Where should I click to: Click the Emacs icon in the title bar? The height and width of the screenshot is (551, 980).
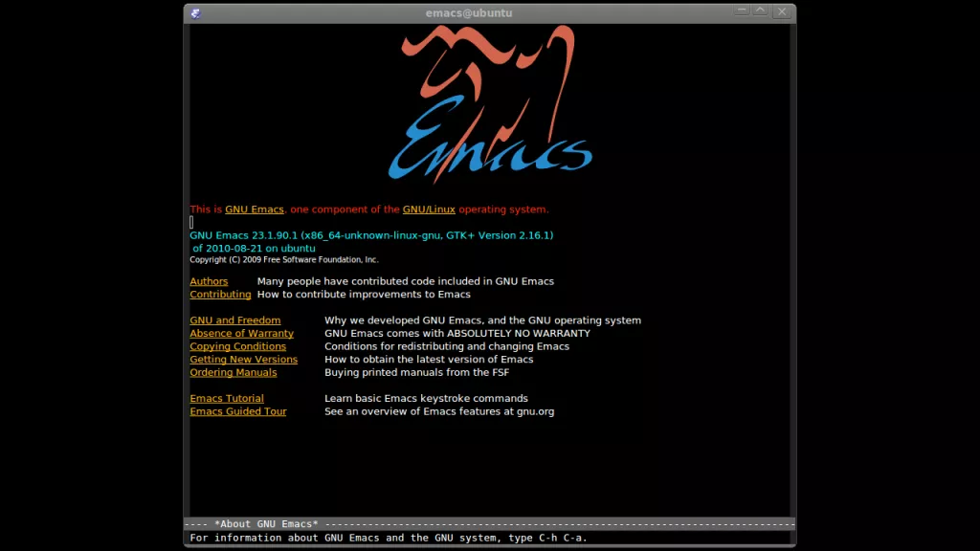[x=195, y=12]
